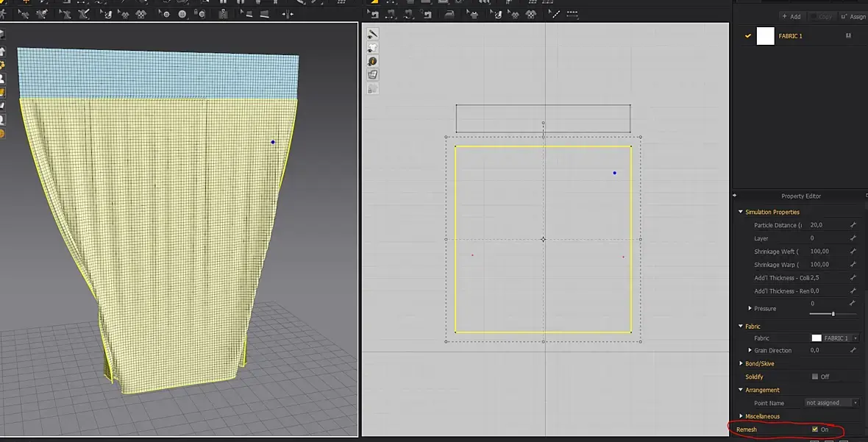Collapse the Simulation Properties section

741,213
